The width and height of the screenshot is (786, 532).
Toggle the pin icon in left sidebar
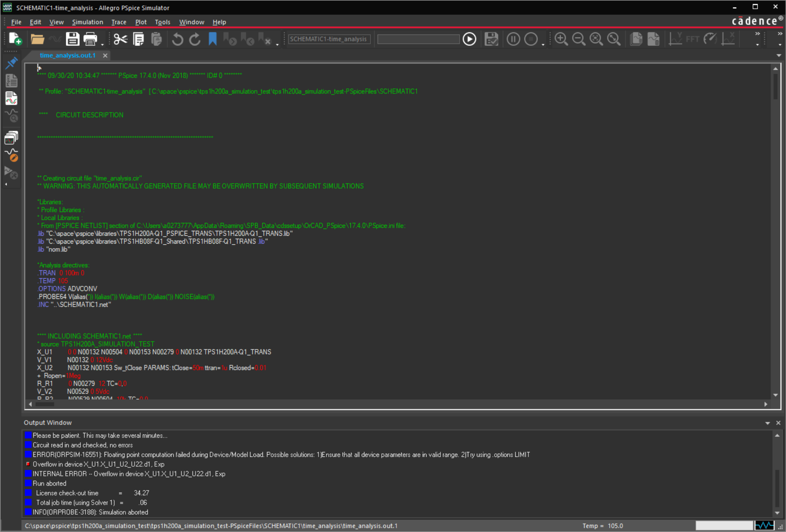click(x=11, y=63)
